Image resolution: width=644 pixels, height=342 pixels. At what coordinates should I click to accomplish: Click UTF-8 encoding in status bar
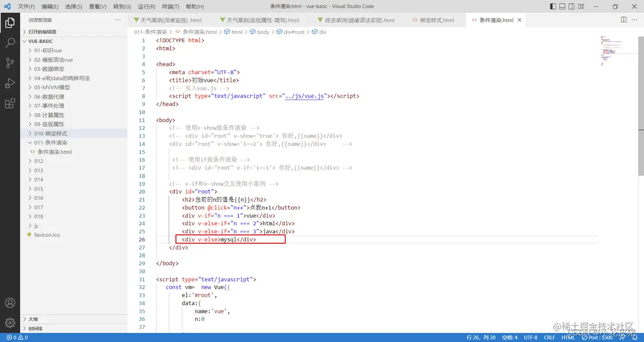pyautogui.click(x=531, y=337)
